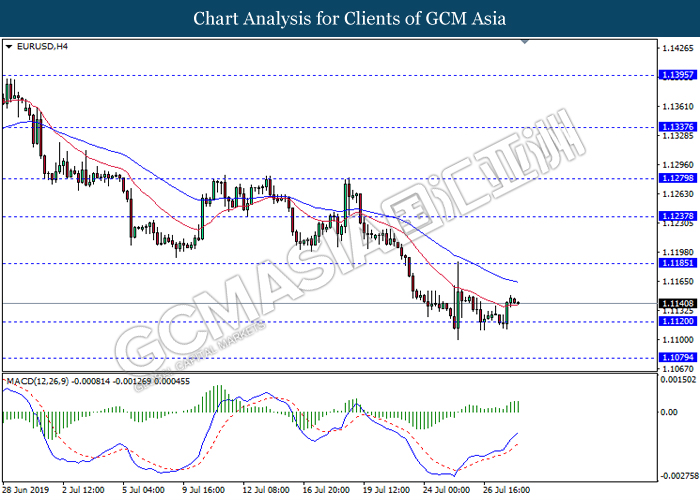Click the 1.11980 price scale value
Screen dimensions: 700x500
(x=678, y=252)
